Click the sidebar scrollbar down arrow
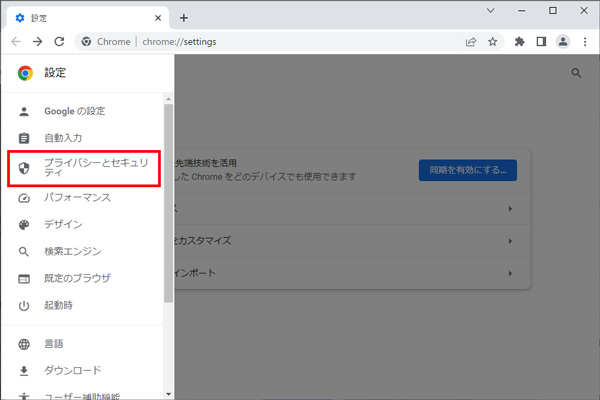600x400 pixels. (168, 394)
